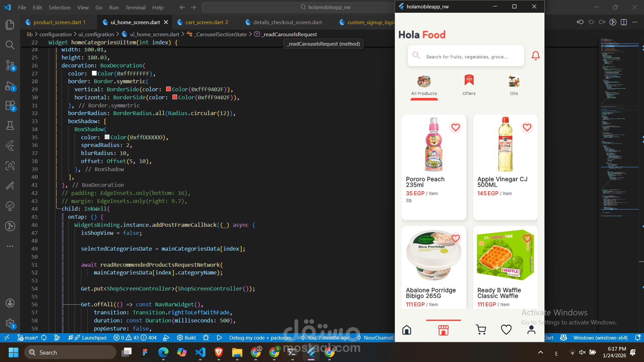
Task: Favorite the Ready B Waffle product
Action: tap(527, 238)
